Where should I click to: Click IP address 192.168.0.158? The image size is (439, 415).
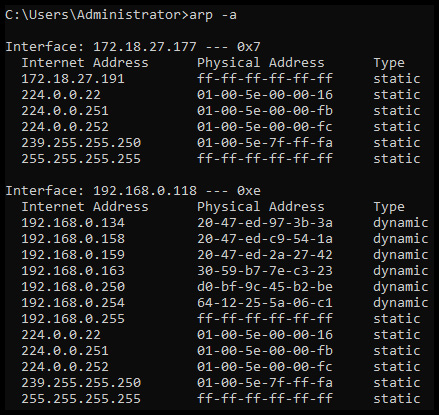[73, 239]
